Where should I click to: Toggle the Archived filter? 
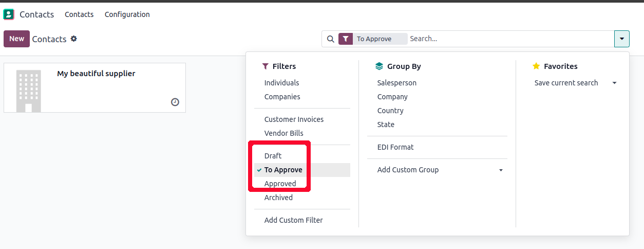pyautogui.click(x=278, y=198)
